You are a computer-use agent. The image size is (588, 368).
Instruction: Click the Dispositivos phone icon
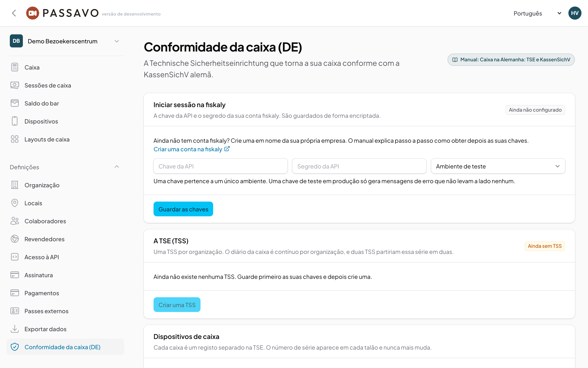click(14, 121)
